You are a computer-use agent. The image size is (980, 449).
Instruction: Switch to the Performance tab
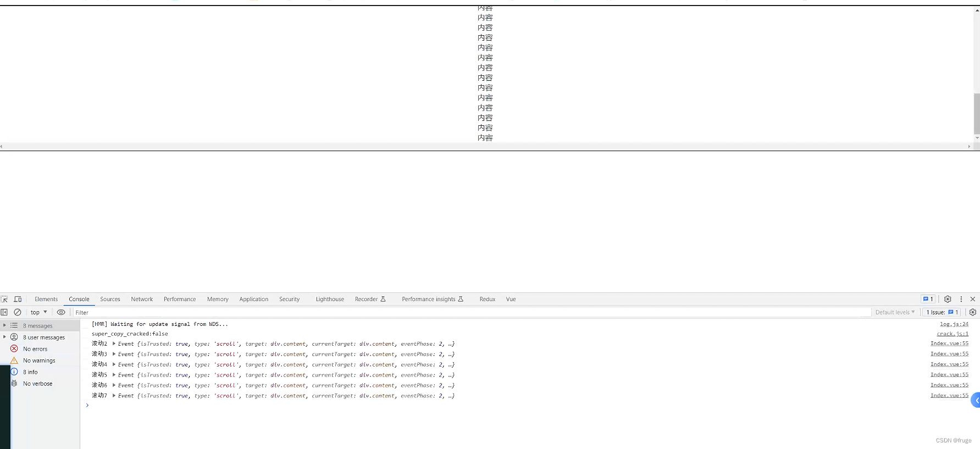(x=180, y=299)
